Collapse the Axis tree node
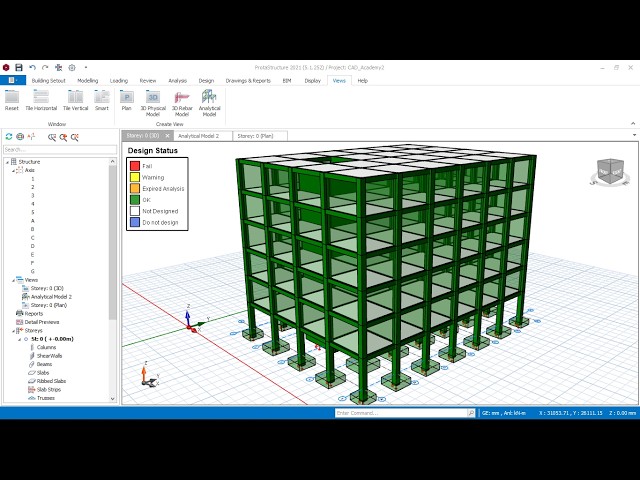The height and width of the screenshot is (480, 640). click(13, 171)
